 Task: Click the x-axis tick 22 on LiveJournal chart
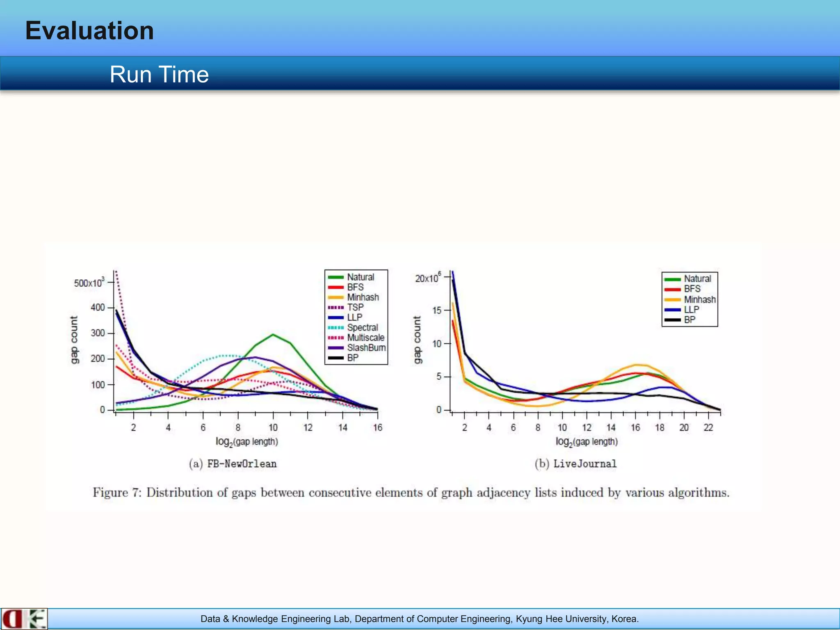(708, 428)
